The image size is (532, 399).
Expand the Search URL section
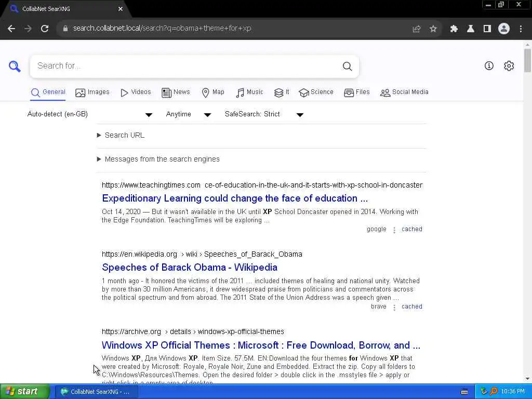coord(121,135)
